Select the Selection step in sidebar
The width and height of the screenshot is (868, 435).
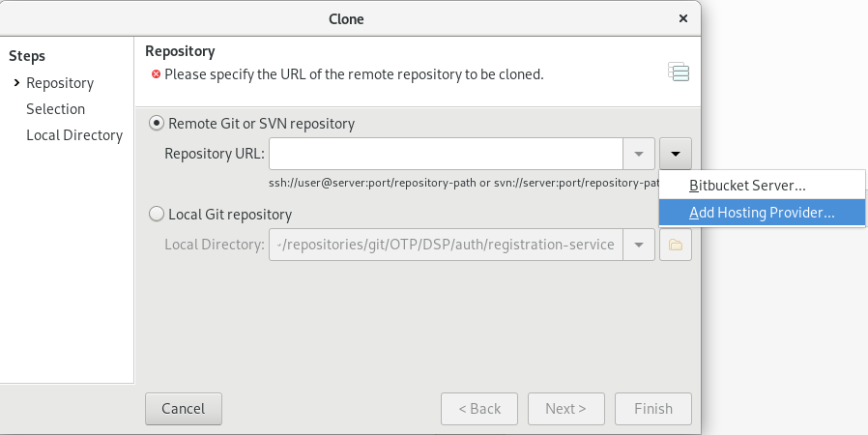pyautogui.click(x=55, y=109)
